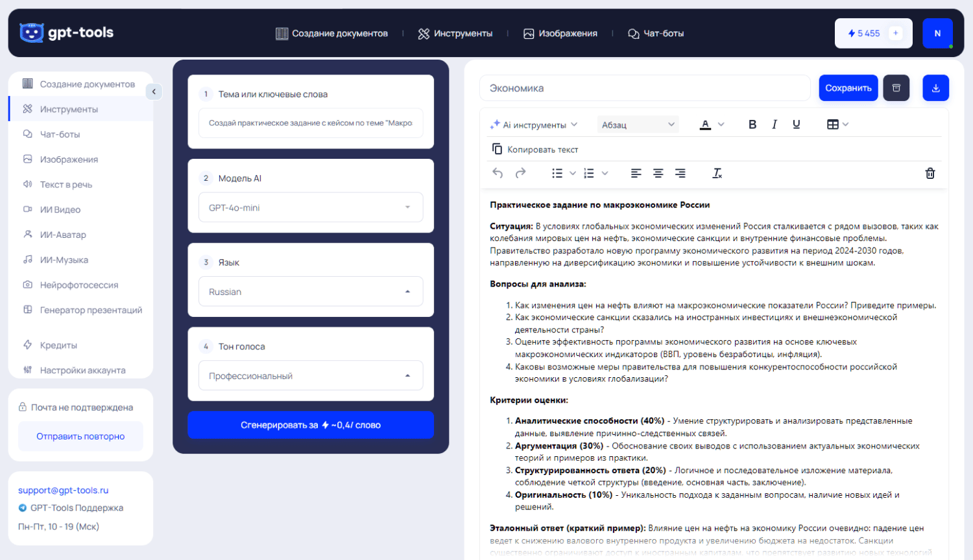The height and width of the screenshot is (560, 973).
Task: Open Изображения in the top navigation
Action: click(560, 34)
